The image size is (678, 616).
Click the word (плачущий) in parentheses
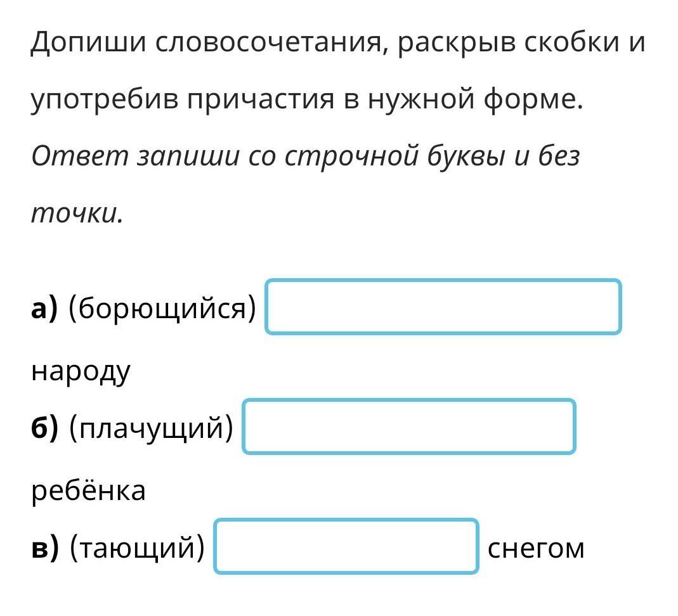pyautogui.click(x=152, y=428)
